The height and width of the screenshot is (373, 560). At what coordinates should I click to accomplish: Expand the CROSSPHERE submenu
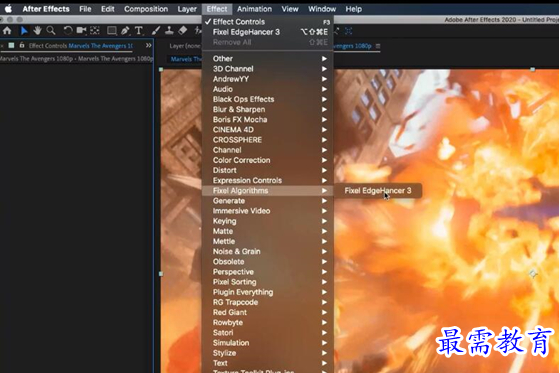click(268, 140)
